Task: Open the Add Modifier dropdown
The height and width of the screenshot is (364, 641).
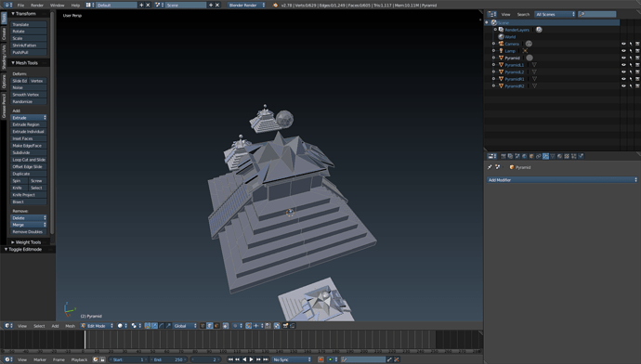Action: click(x=562, y=180)
